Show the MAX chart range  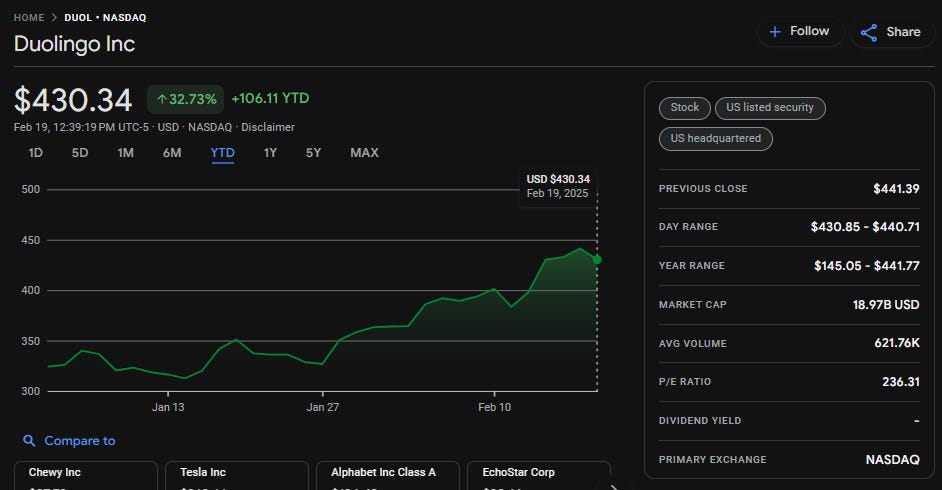click(x=364, y=153)
